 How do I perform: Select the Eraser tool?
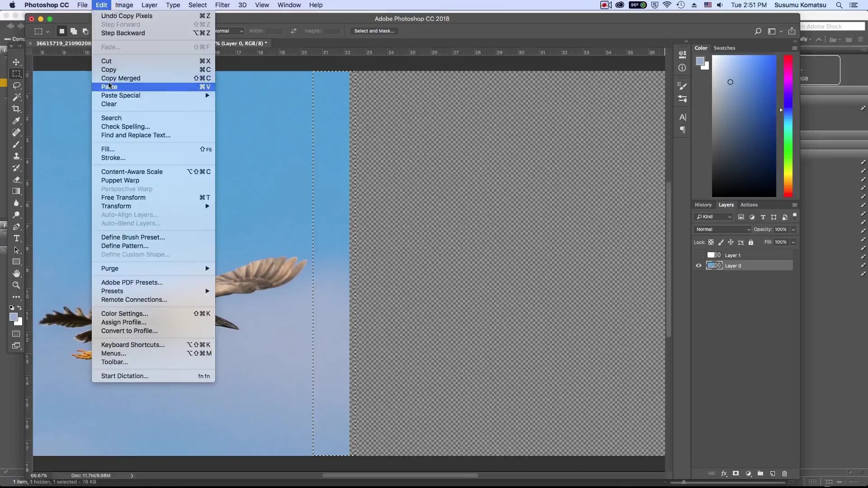(x=16, y=179)
